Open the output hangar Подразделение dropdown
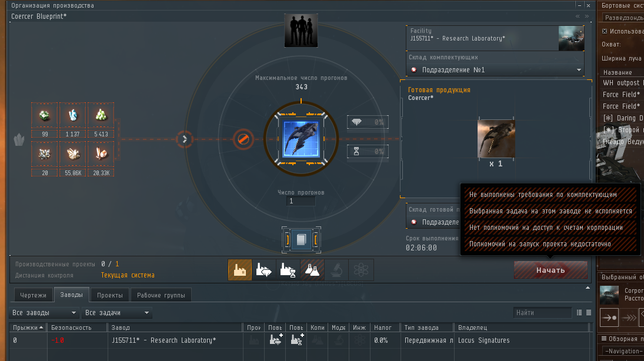The width and height of the screenshot is (644, 361). 433,222
